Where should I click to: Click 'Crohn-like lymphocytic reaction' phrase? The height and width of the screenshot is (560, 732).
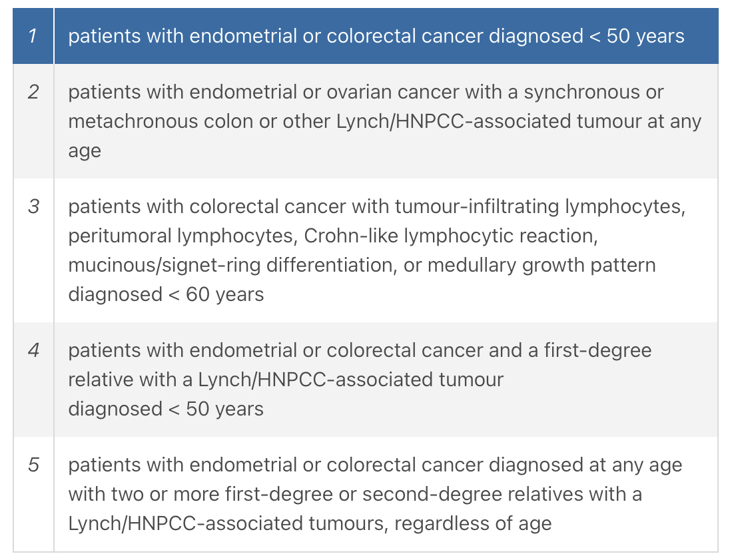(450, 236)
